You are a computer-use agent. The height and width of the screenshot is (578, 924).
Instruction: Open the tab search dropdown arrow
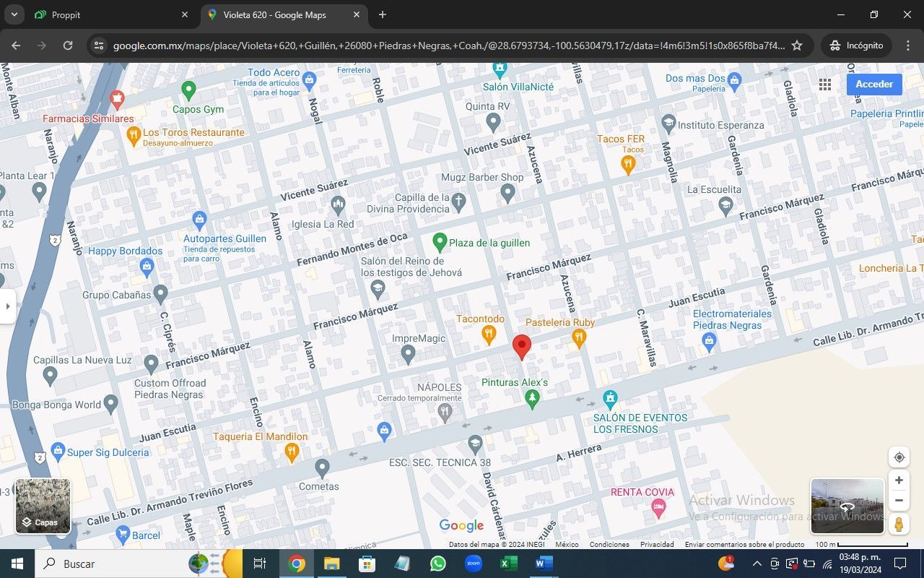tap(14, 14)
